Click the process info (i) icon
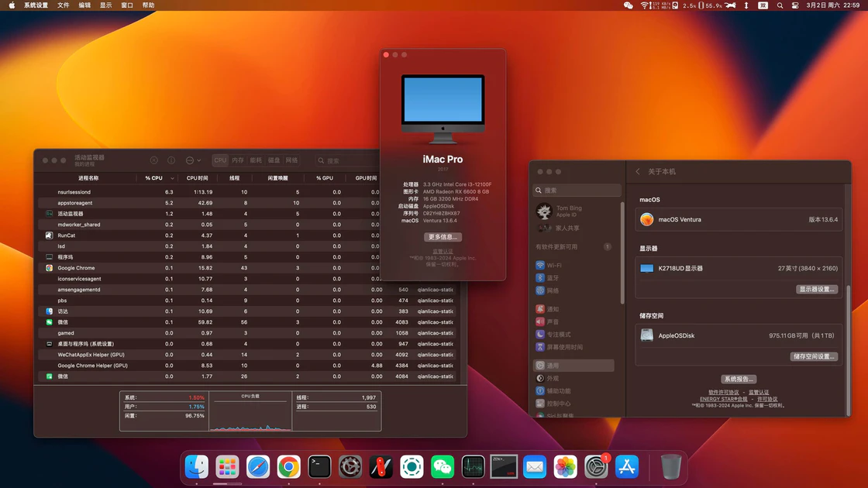The image size is (868, 488). click(171, 160)
